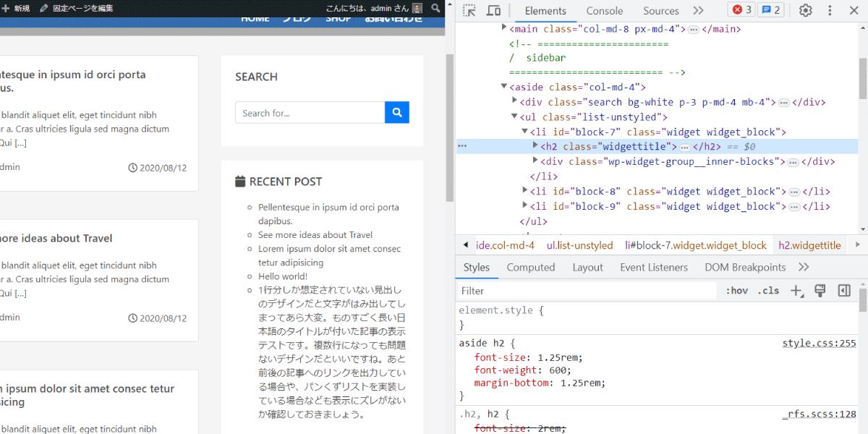This screenshot has width=868, height=434.
Task: Toggle the computed styles sidebar icon
Action: coord(843,291)
